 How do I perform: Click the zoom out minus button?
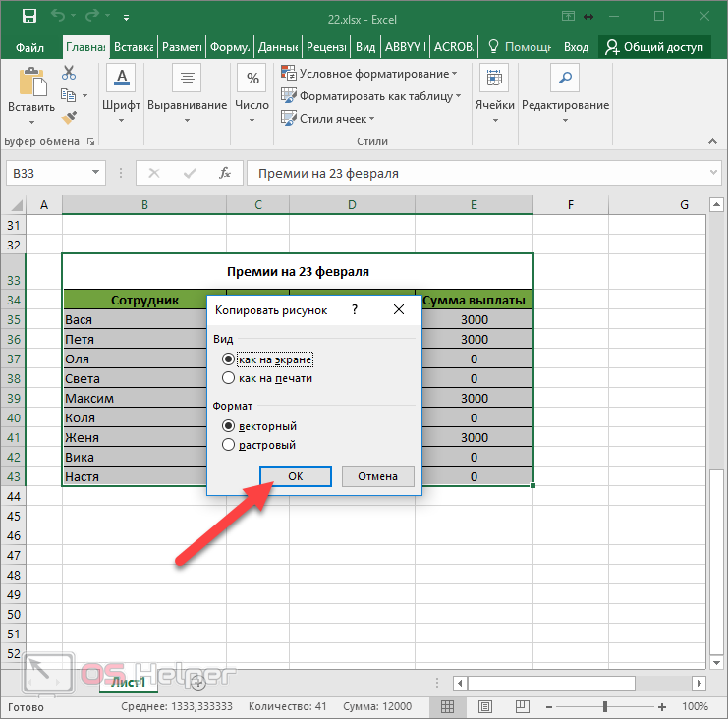click(549, 707)
